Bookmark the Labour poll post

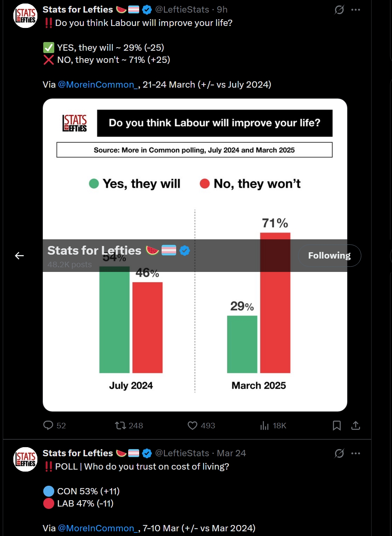[337, 426]
